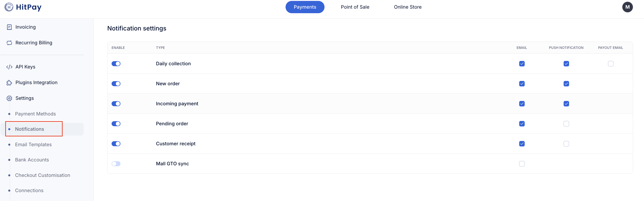Click the Settings gear icon
The height and width of the screenshot is (201, 644).
pyautogui.click(x=9, y=98)
